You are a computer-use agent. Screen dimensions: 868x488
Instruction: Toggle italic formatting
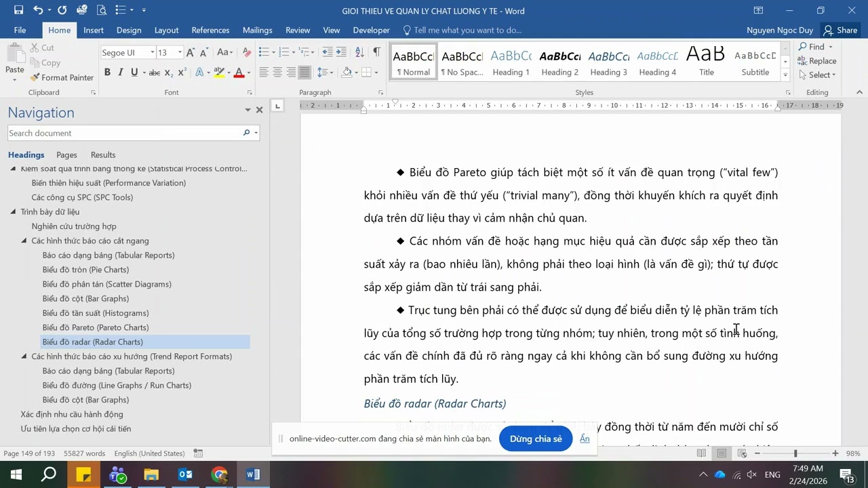(121, 73)
